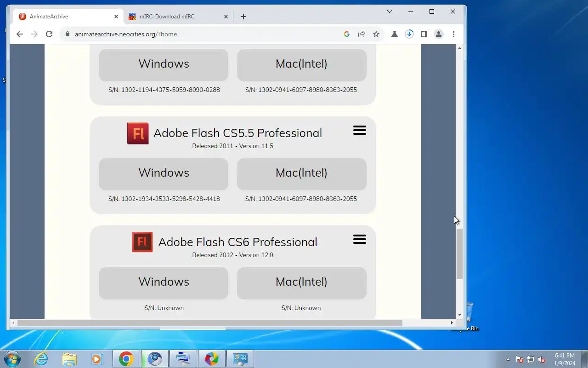Screen dimensions: 588x368
Task: Open a new browser tab
Action: [243, 17]
